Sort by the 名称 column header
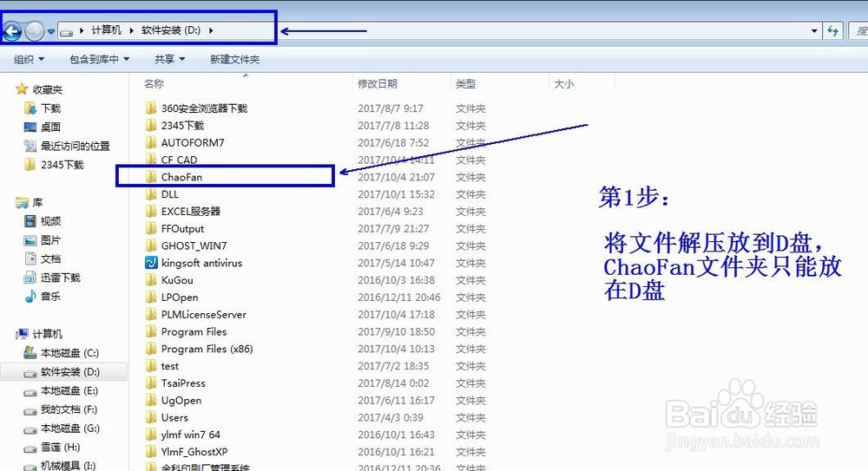The height and width of the screenshot is (471, 868). coord(154,83)
